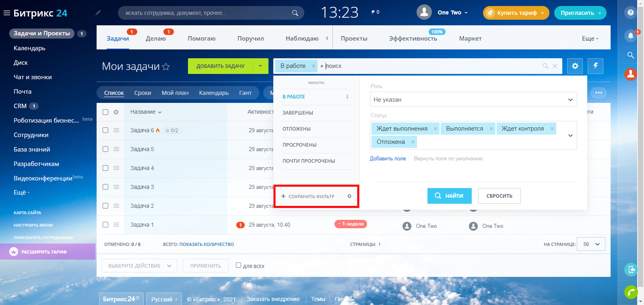Image resolution: width=644 pixels, height=305 pixels.
Task: Click the help question mark icon
Action: click(x=630, y=12)
